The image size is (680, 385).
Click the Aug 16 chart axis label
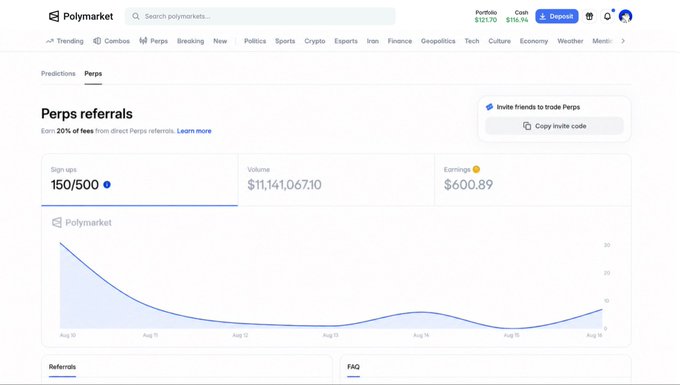[594, 335]
